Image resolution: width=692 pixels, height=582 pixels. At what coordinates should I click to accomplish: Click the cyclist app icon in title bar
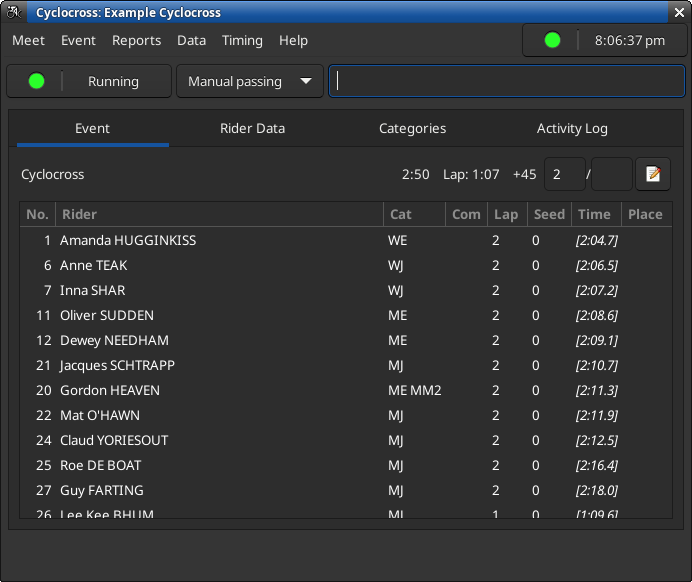pos(14,12)
